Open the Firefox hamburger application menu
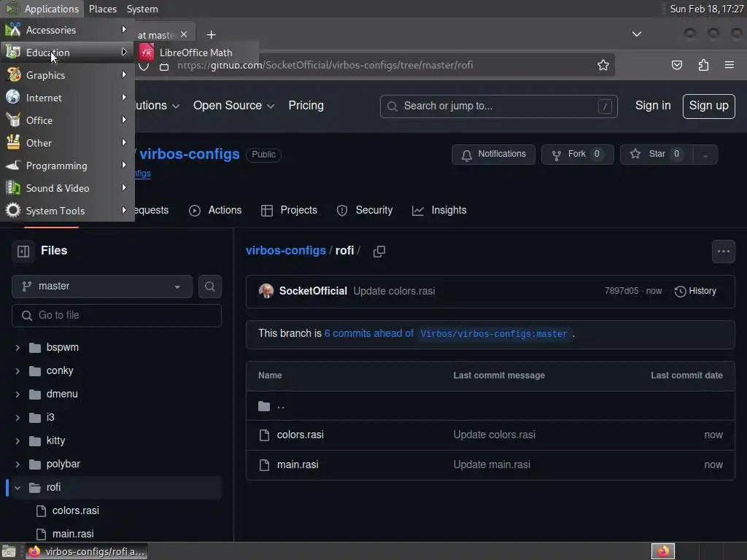This screenshot has height=560, width=747. [x=729, y=65]
